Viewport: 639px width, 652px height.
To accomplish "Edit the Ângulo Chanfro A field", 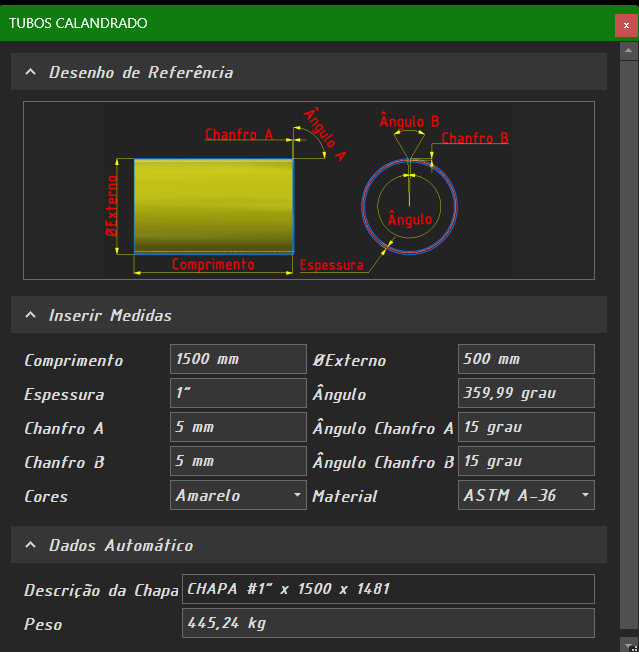I will click(526, 427).
